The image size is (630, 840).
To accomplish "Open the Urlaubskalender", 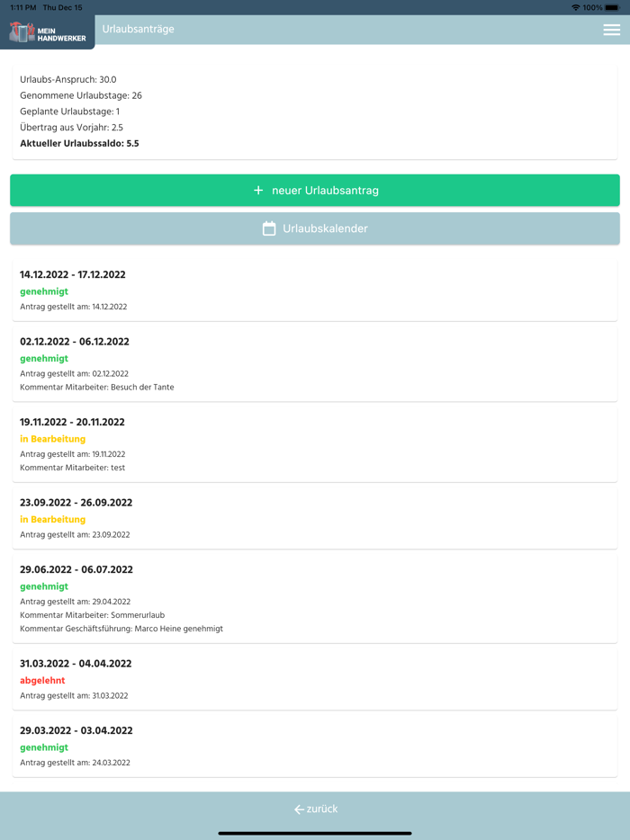I will 314,228.
